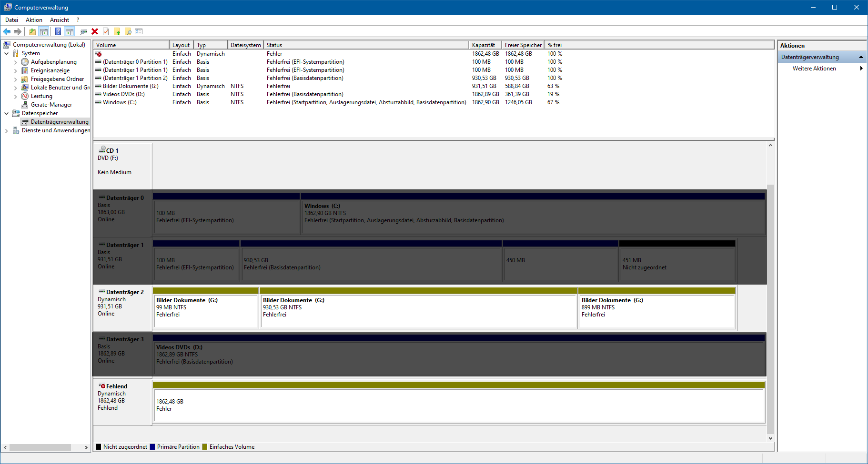
Task: Open Geräte-Manager from the tree
Action: click(x=51, y=105)
